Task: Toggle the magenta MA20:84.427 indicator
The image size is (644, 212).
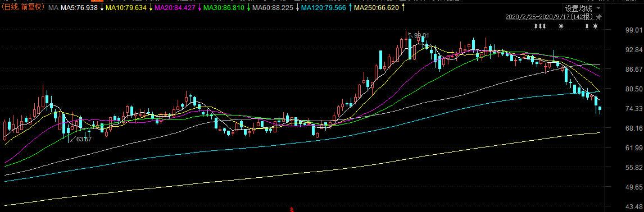Action: pos(175,7)
